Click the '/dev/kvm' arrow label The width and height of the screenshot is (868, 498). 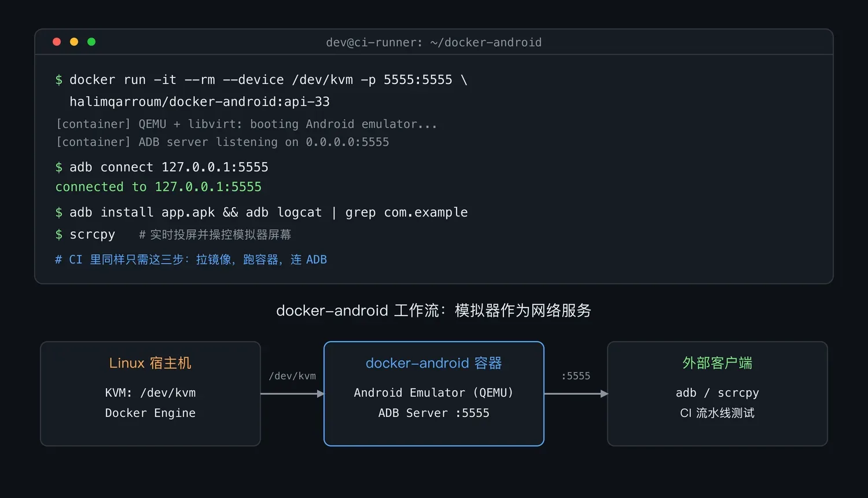[x=292, y=376]
